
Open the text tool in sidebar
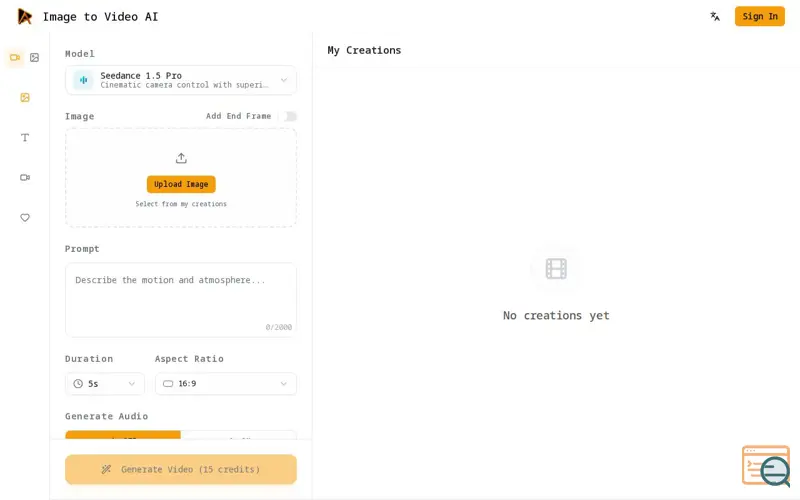[x=24, y=138]
